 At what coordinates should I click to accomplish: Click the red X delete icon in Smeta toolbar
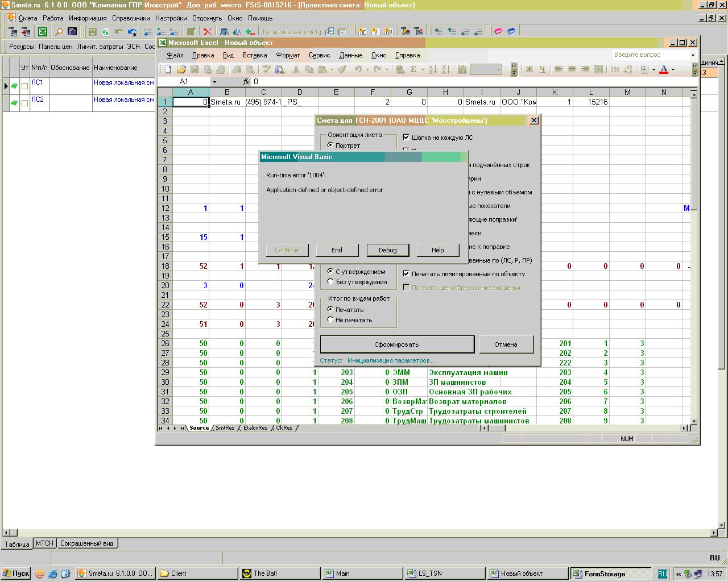pos(208,32)
